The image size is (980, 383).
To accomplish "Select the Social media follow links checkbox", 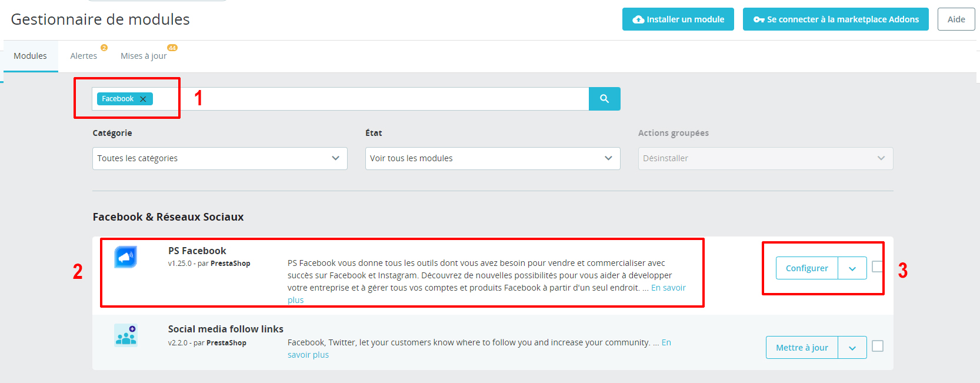I will coord(878,346).
